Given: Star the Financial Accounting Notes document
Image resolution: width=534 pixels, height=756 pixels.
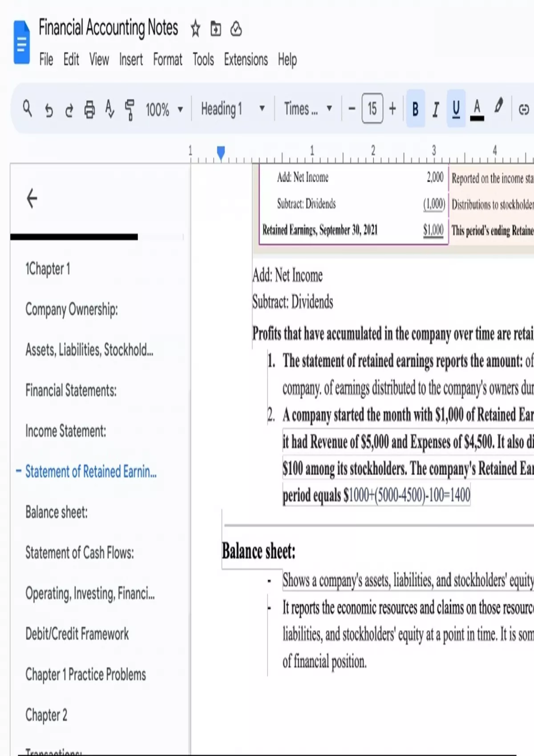Looking at the screenshot, I should 195,29.
